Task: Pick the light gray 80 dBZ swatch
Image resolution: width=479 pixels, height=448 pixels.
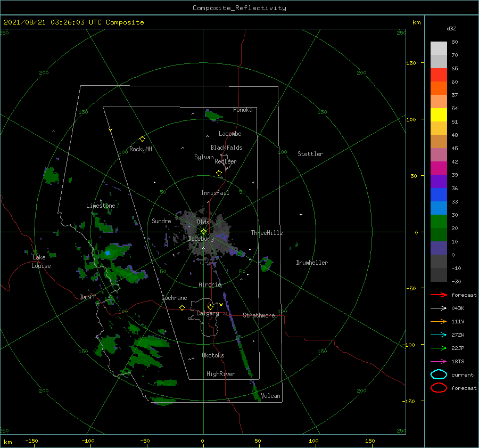Action: (439, 48)
